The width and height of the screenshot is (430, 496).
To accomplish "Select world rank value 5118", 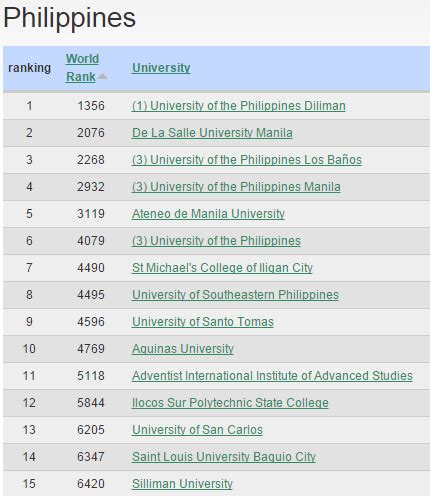I will (x=91, y=376).
